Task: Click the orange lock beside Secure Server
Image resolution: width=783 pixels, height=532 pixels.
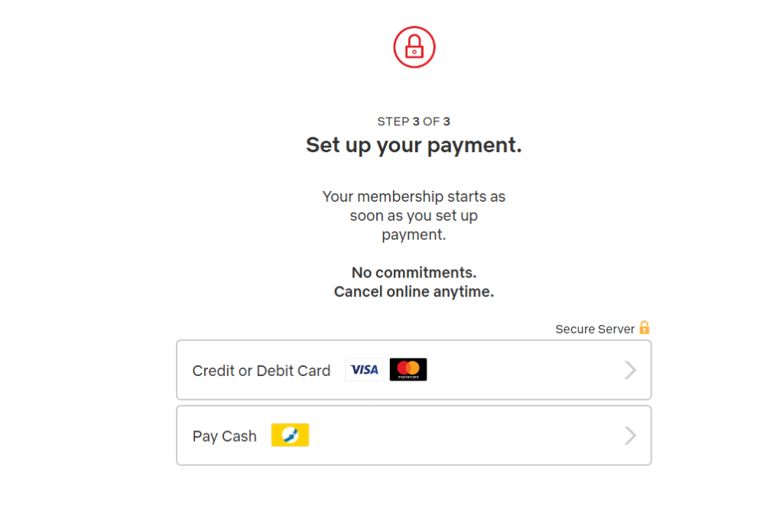Action: pos(644,328)
